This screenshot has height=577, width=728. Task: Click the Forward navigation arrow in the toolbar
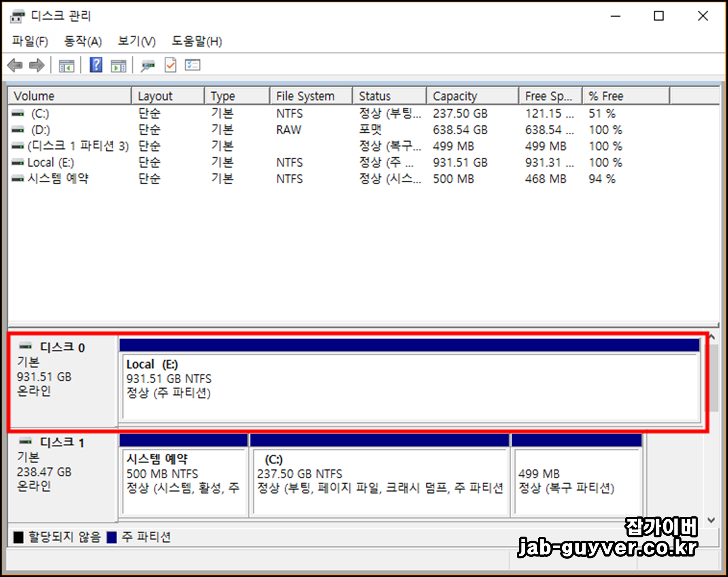click(36, 65)
